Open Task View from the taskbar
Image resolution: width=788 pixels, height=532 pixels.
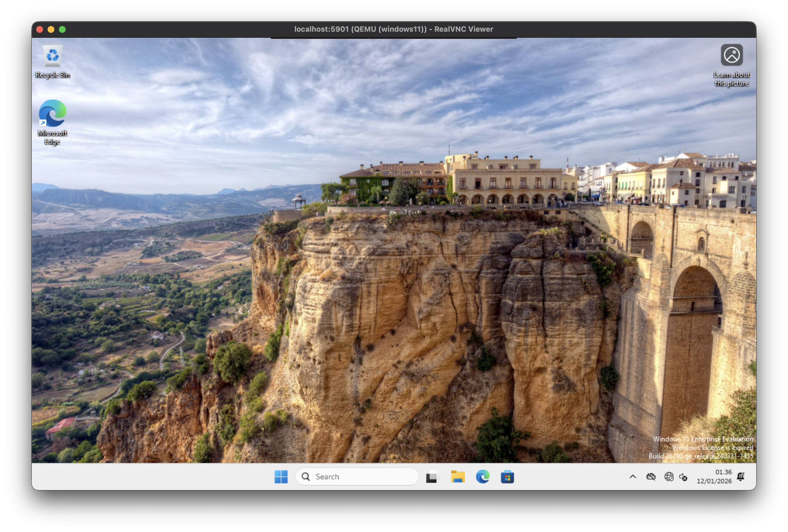tap(432, 476)
